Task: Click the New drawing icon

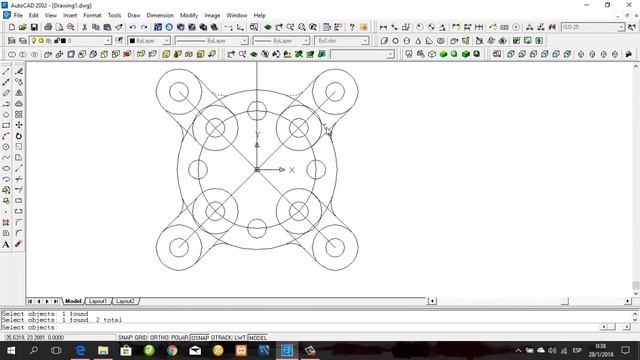Action: point(11,27)
